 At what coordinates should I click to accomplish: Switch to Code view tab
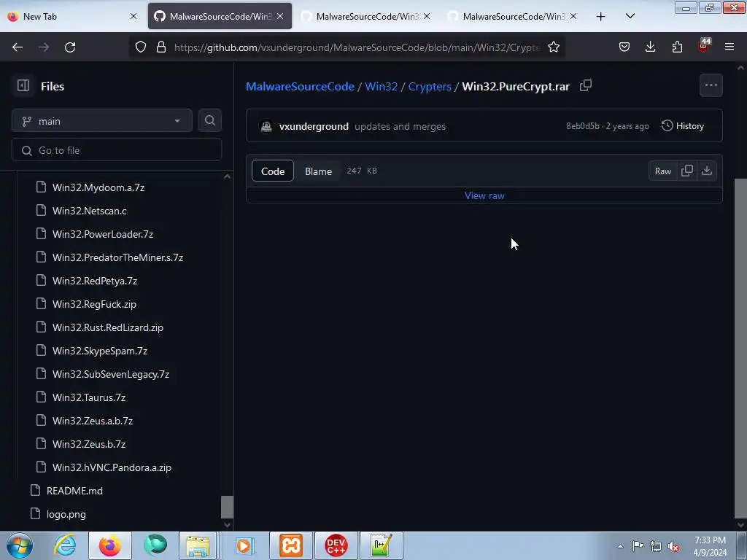273,171
